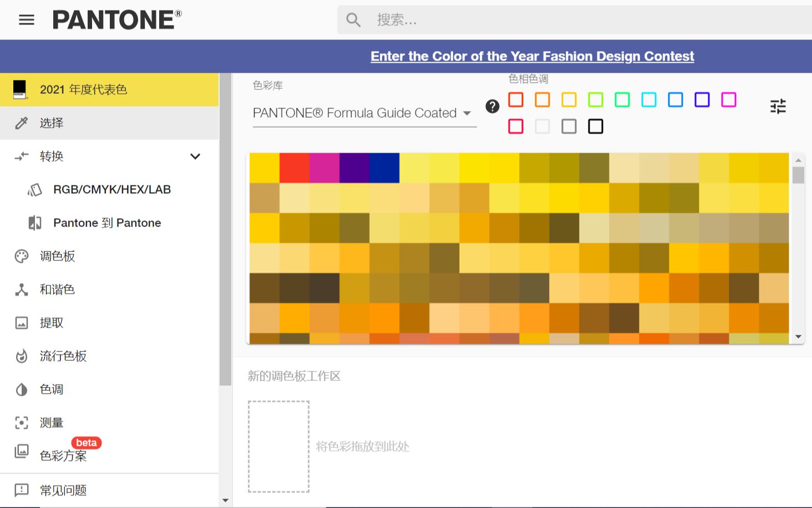Toggle the white tone filter box
812x508 pixels.
[x=542, y=126]
